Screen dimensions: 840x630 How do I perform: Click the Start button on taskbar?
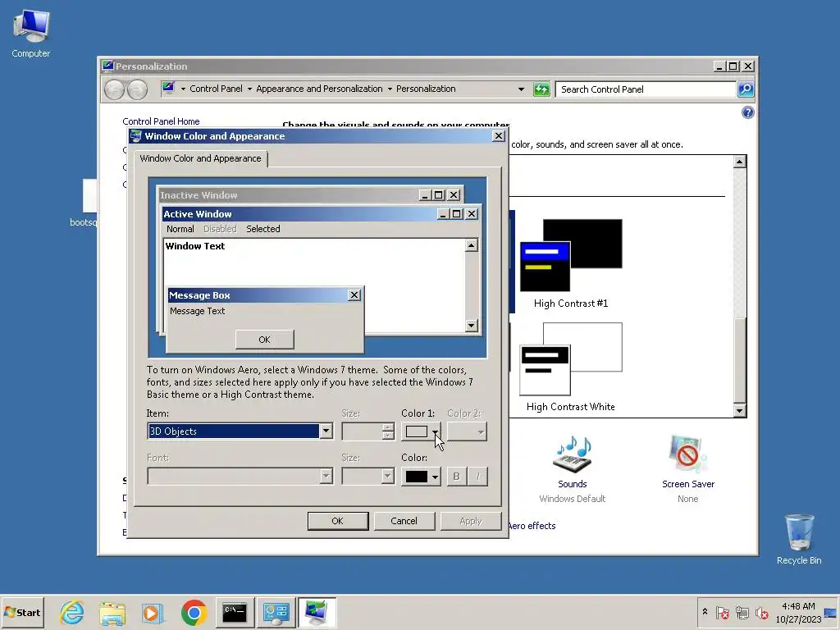(x=22, y=612)
